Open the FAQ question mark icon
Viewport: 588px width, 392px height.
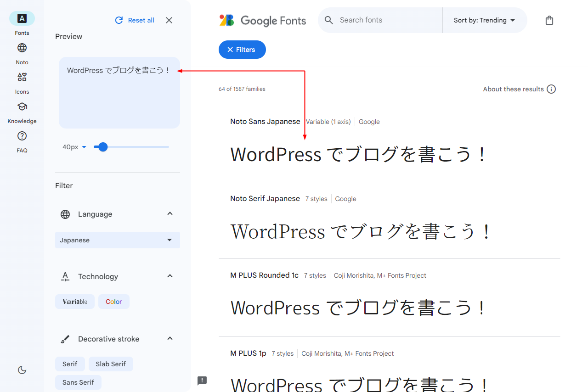click(22, 136)
